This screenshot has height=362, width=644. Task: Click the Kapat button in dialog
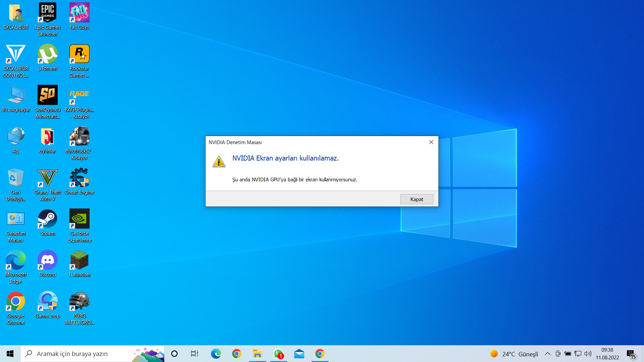[x=417, y=199]
